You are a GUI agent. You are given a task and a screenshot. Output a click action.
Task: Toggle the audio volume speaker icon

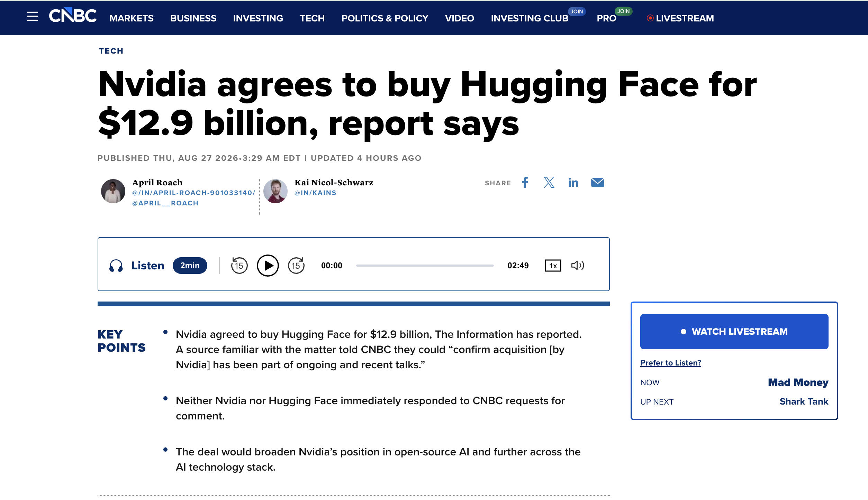coord(578,265)
